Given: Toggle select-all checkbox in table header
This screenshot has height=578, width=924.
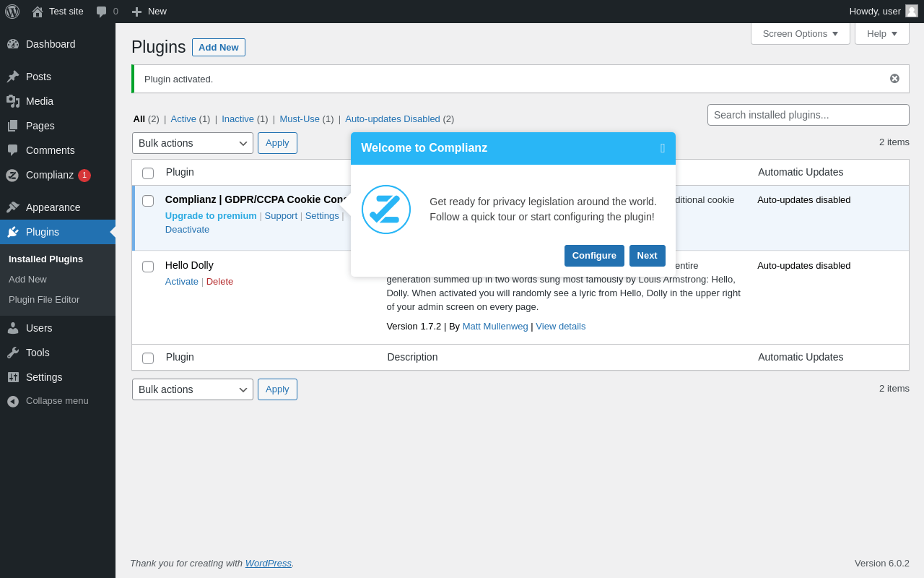Looking at the screenshot, I should click(148, 173).
